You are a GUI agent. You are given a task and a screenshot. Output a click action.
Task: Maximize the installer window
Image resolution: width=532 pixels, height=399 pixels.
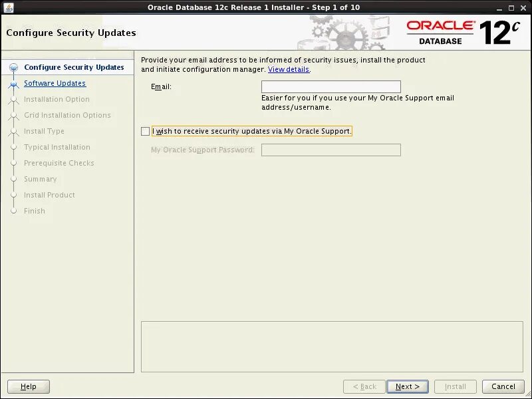[511, 8]
